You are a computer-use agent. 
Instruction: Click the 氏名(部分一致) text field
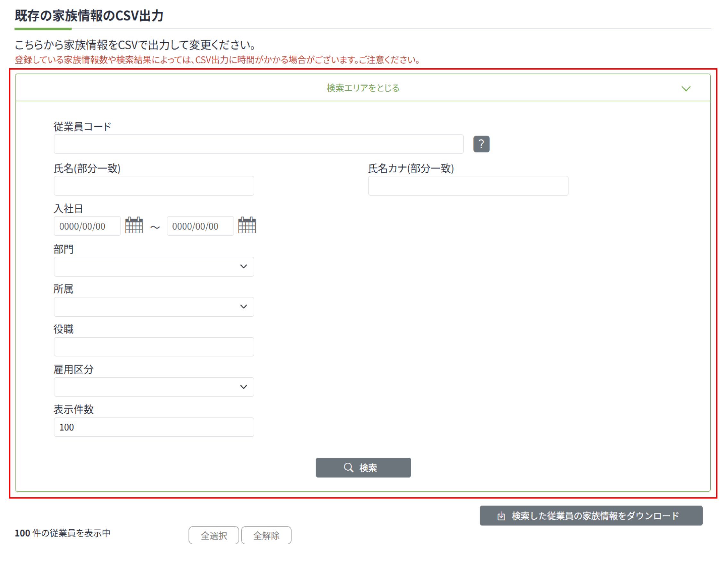(x=154, y=186)
